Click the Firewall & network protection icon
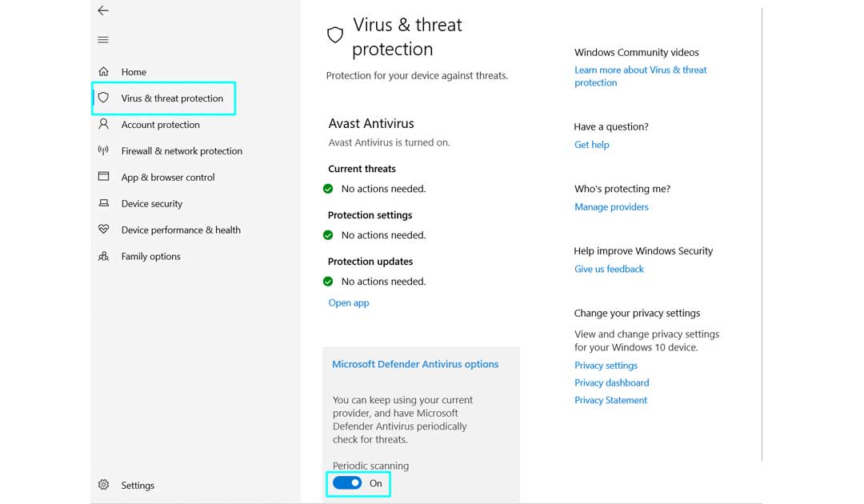This screenshot has width=864, height=504. [103, 150]
